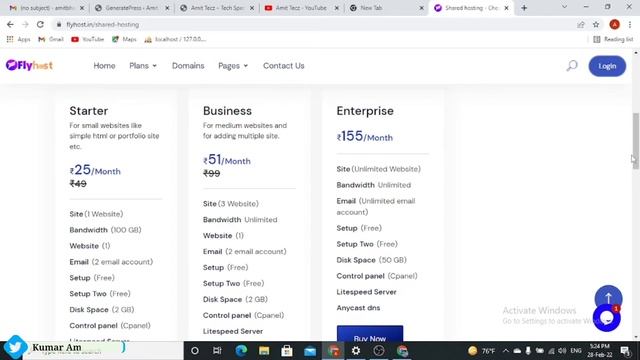Click Buy Now on the Enterprise plan

click(x=370, y=334)
